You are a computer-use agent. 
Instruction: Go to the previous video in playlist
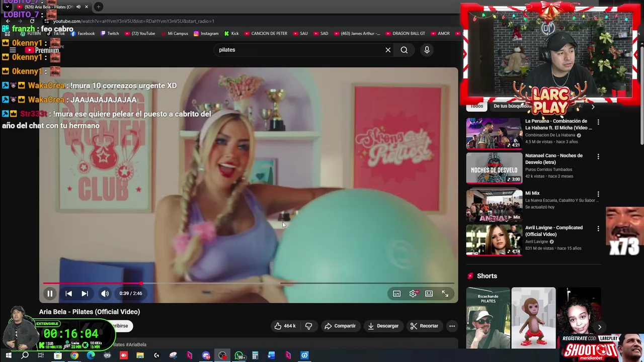[x=68, y=294]
